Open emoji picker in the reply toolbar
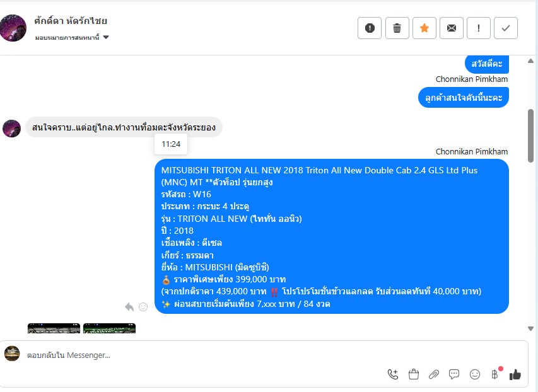The width and height of the screenshot is (538, 392). click(x=474, y=374)
